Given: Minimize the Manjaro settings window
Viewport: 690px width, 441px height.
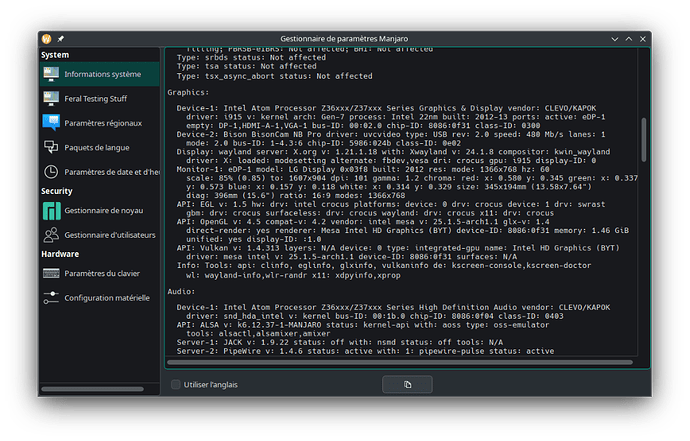Looking at the screenshot, I should (x=615, y=39).
